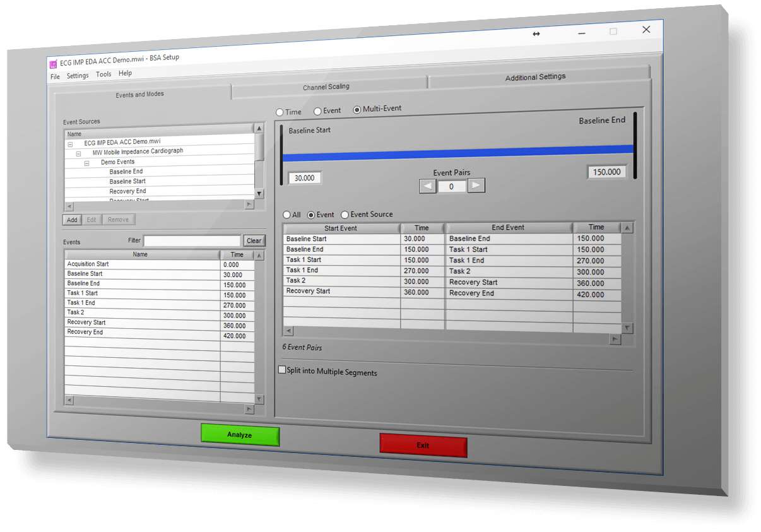Click the green Analyze button

[x=240, y=435]
